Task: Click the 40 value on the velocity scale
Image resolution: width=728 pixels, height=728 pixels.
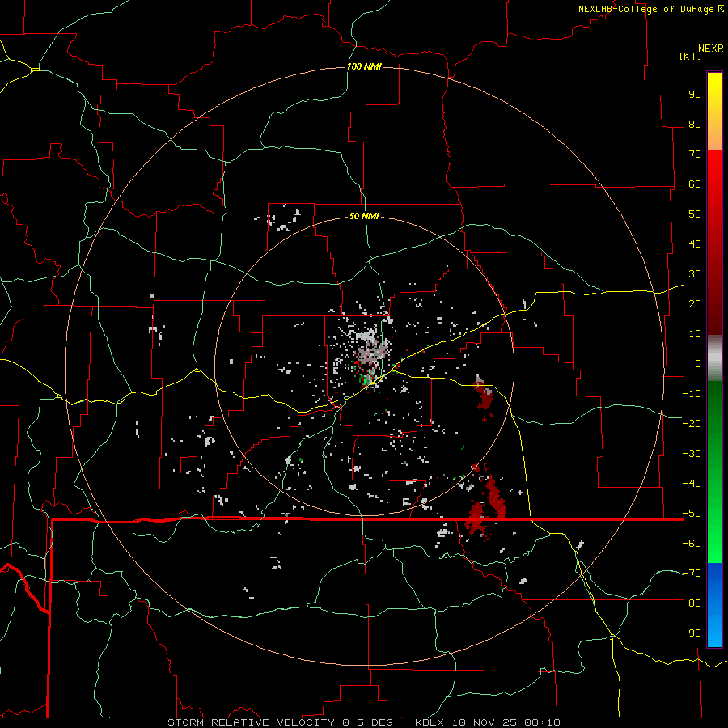Action: click(695, 243)
